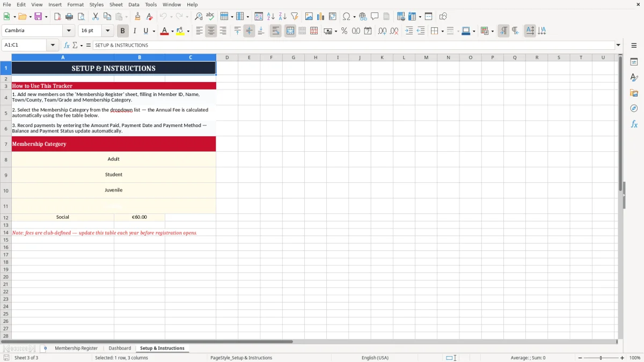Expand the Name Box dropdown
Image resolution: width=644 pixels, height=362 pixels.
(x=53, y=46)
